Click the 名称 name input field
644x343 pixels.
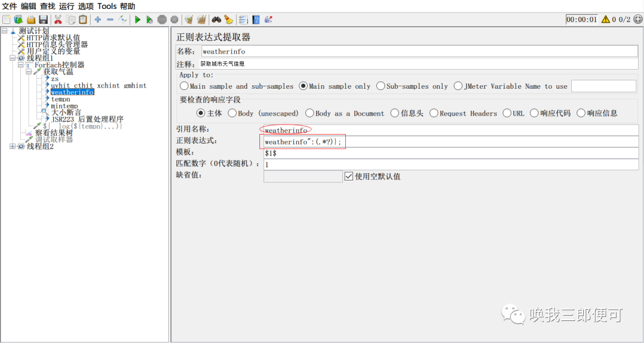click(x=419, y=51)
